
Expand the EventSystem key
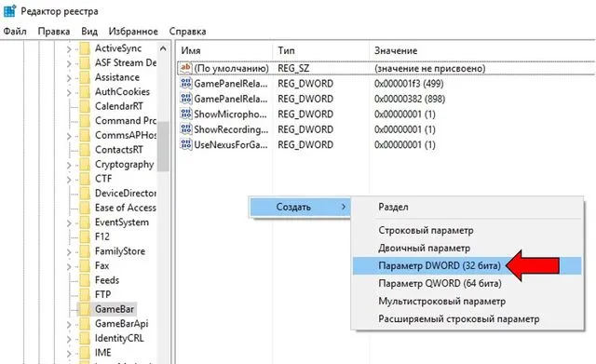pos(69,223)
